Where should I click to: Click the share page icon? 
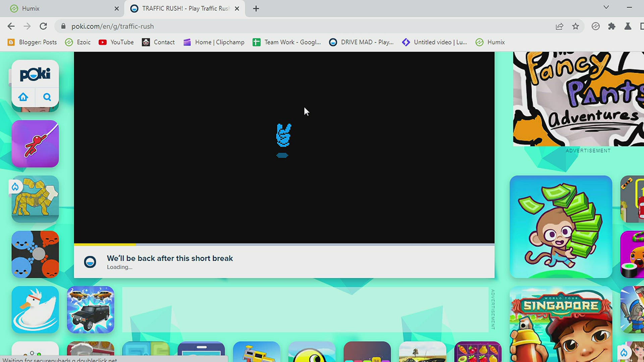[559, 26]
